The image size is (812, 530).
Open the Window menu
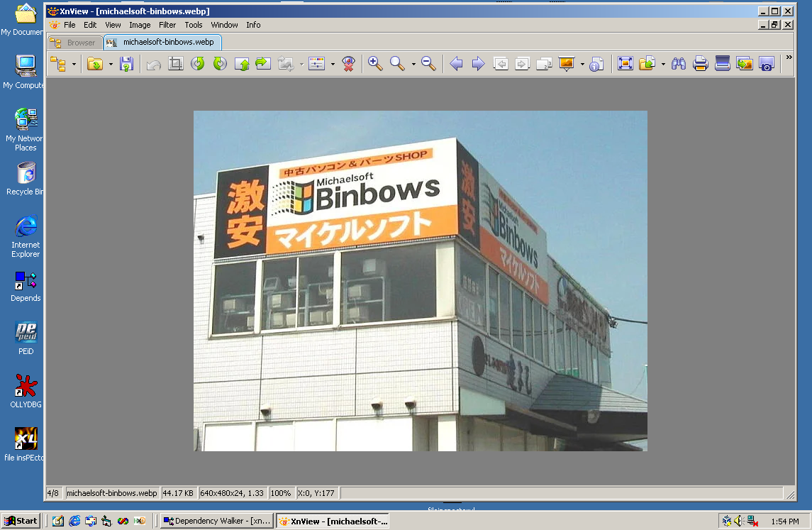click(224, 25)
